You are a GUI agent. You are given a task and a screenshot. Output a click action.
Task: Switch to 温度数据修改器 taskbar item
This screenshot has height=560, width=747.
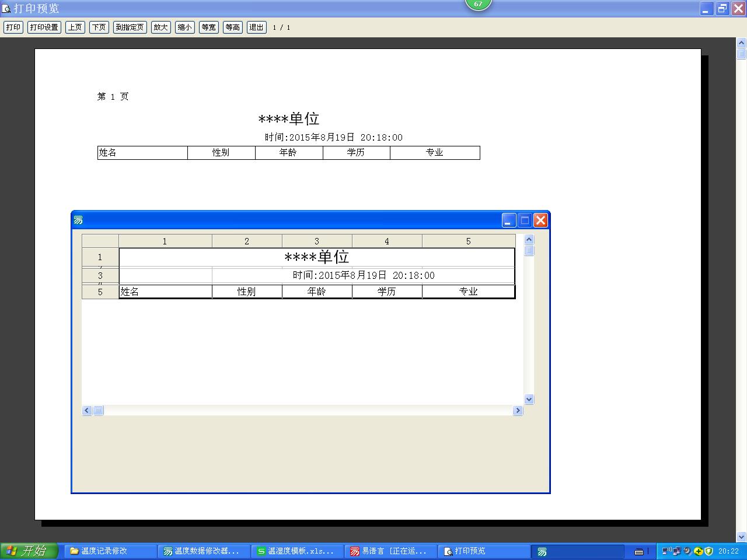click(x=204, y=551)
